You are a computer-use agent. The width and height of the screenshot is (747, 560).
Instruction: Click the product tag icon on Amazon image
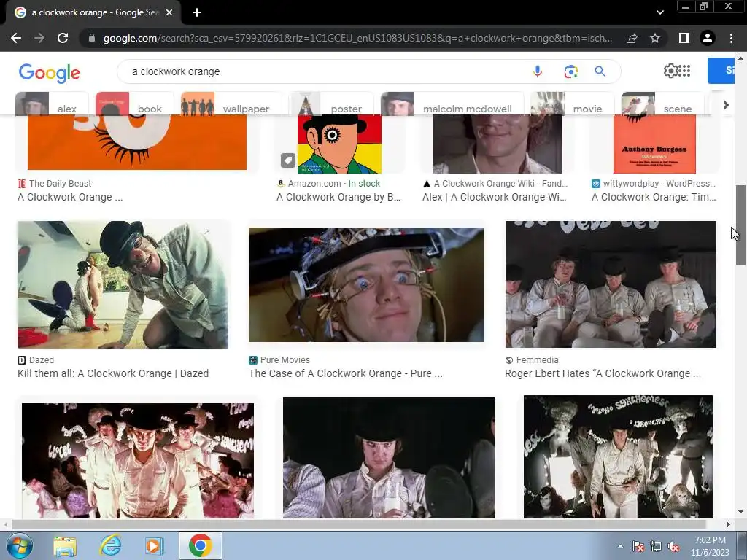click(288, 160)
